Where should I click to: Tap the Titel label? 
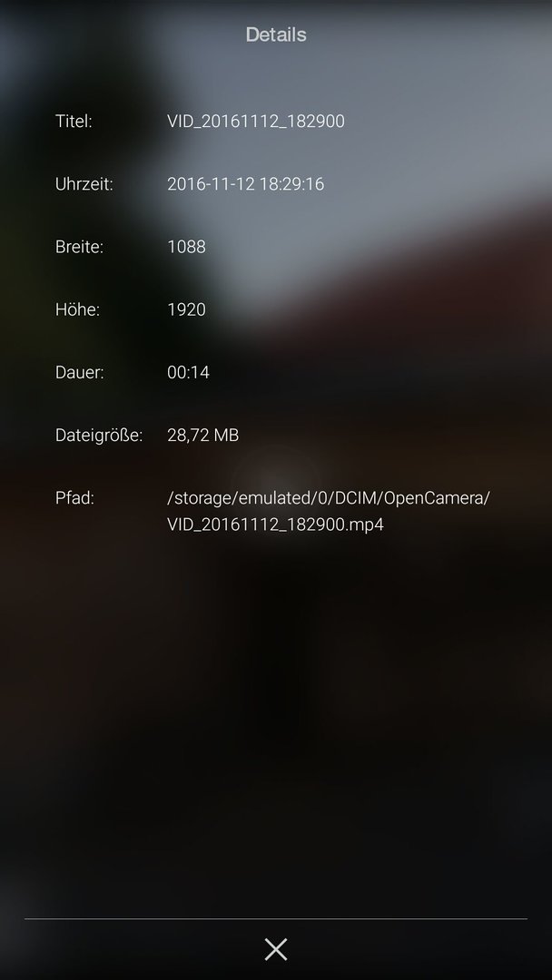(74, 122)
